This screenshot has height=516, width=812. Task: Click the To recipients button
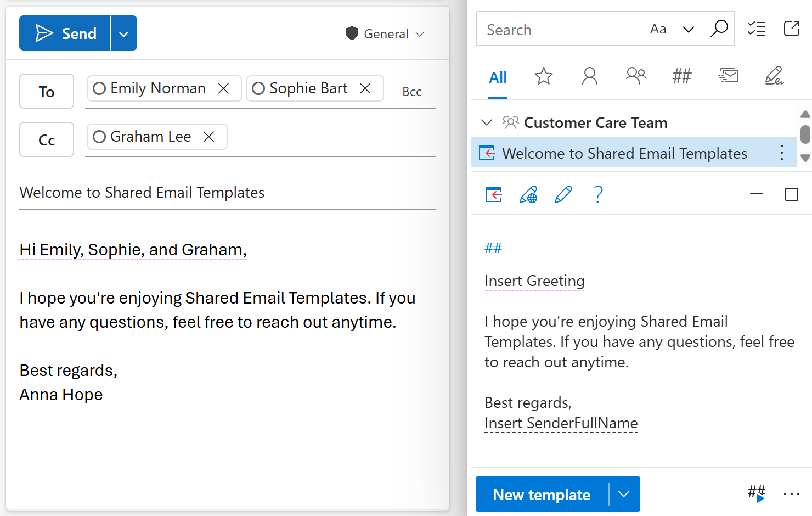[47, 91]
